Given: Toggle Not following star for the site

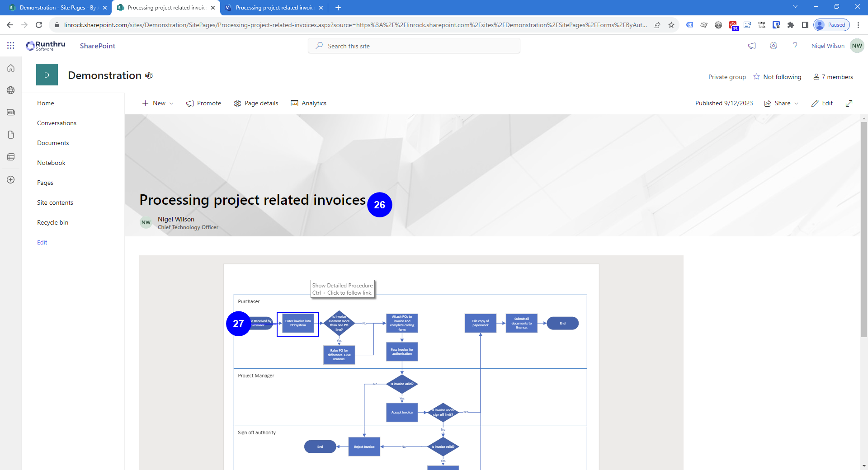Looking at the screenshot, I should point(756,77).
